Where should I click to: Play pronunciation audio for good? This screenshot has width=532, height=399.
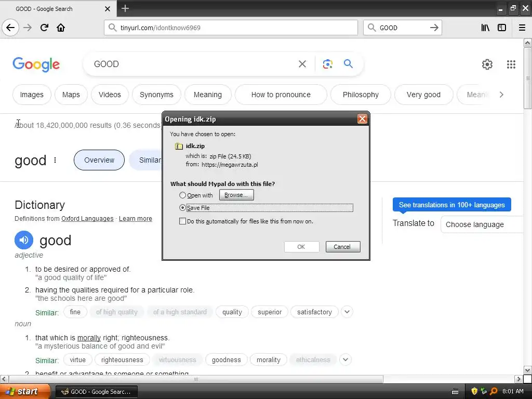coord(24,240)
